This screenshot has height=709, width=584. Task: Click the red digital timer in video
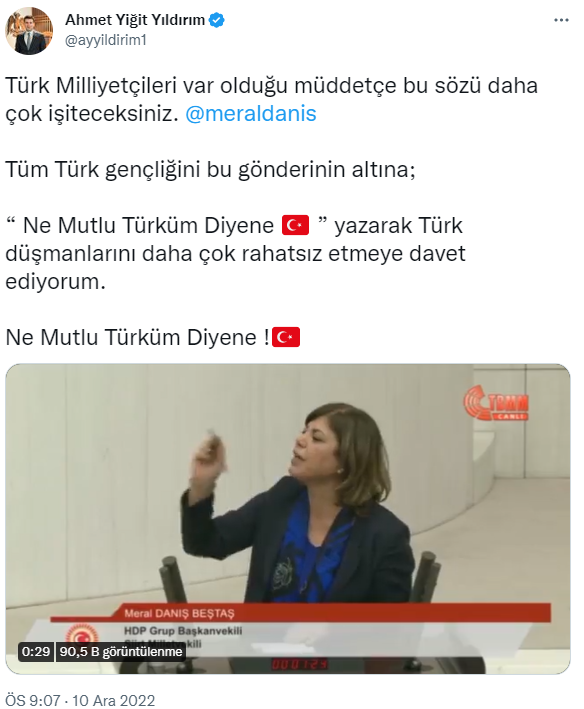[299, 665]
